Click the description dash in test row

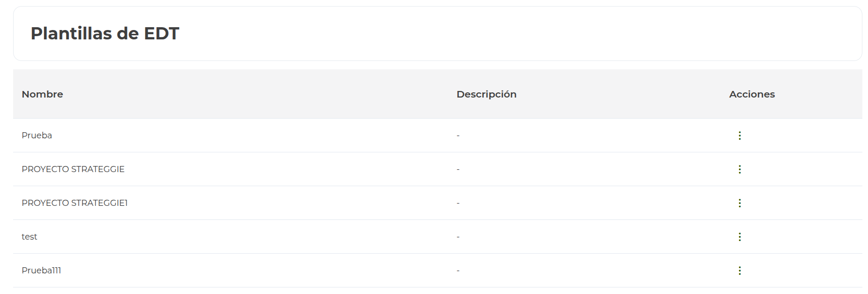[x=458, y=237]
